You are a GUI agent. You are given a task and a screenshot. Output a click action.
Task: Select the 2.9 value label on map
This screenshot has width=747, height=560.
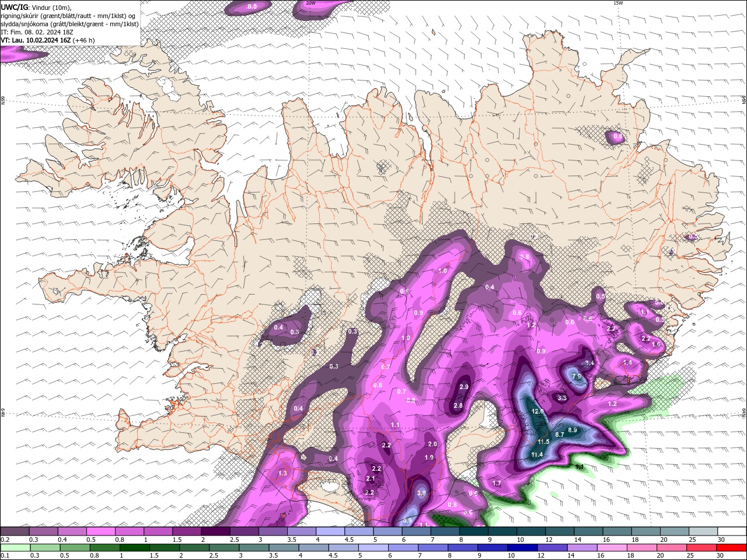(x=464, y=387)
